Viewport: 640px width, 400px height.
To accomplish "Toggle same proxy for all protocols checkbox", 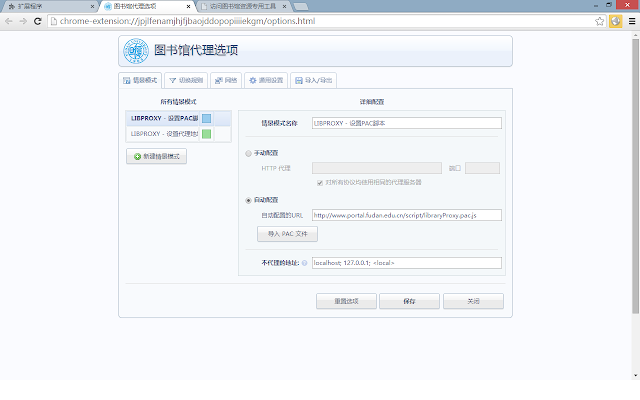I will click(x=320, y=183).
